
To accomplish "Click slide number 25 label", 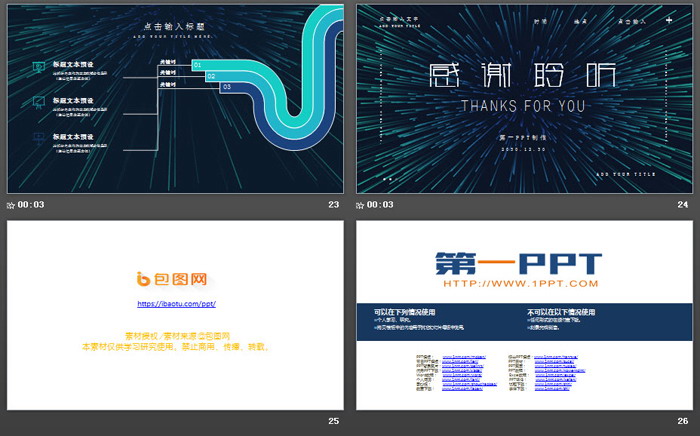I will pyautogui.click(x=333, y=421).
